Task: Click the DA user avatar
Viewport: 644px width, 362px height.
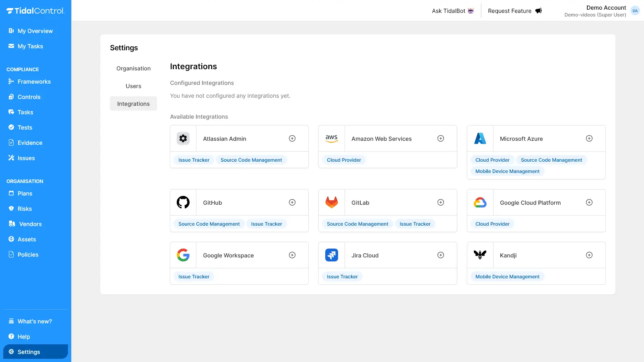Action: [635, 11]
